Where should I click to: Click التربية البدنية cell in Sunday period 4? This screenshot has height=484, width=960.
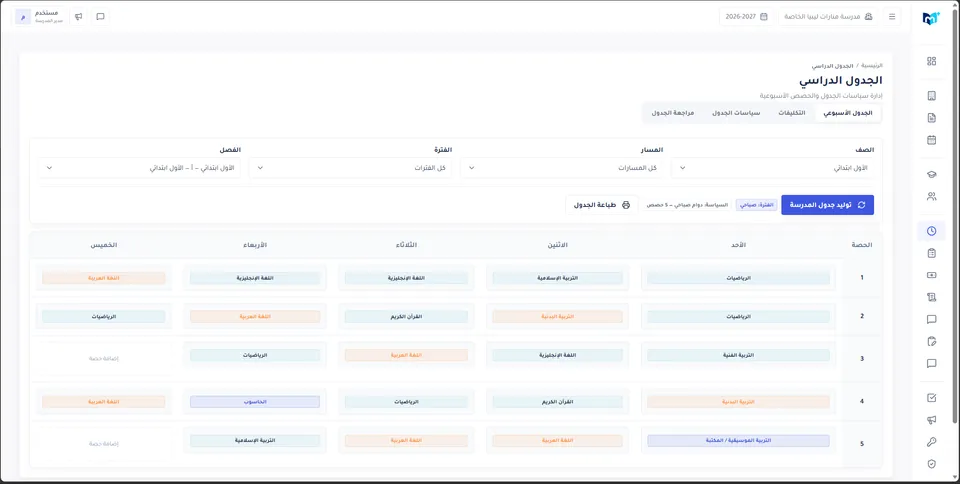[x=738, y=402]
